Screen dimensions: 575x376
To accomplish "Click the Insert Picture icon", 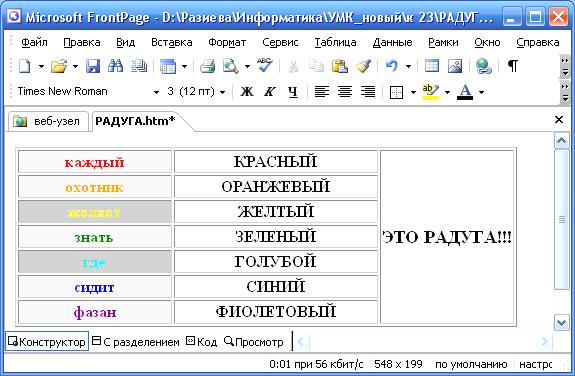I will pos(455,66).
